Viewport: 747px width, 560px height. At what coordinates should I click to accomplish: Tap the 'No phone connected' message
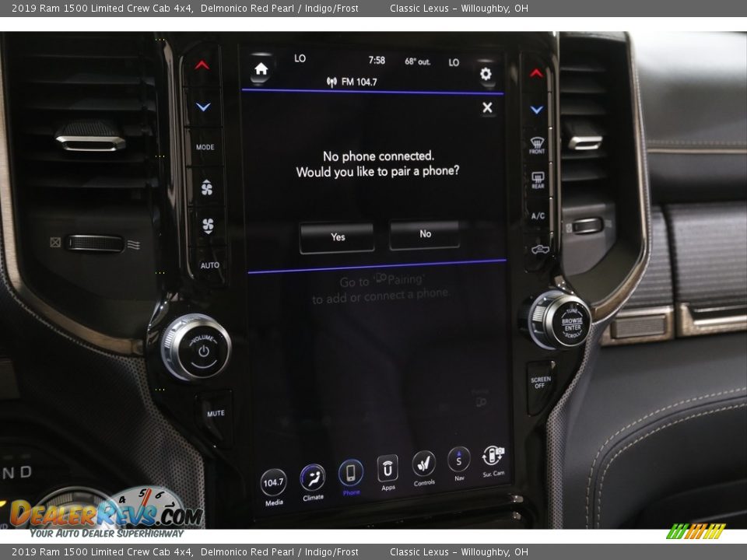point(378,156)
